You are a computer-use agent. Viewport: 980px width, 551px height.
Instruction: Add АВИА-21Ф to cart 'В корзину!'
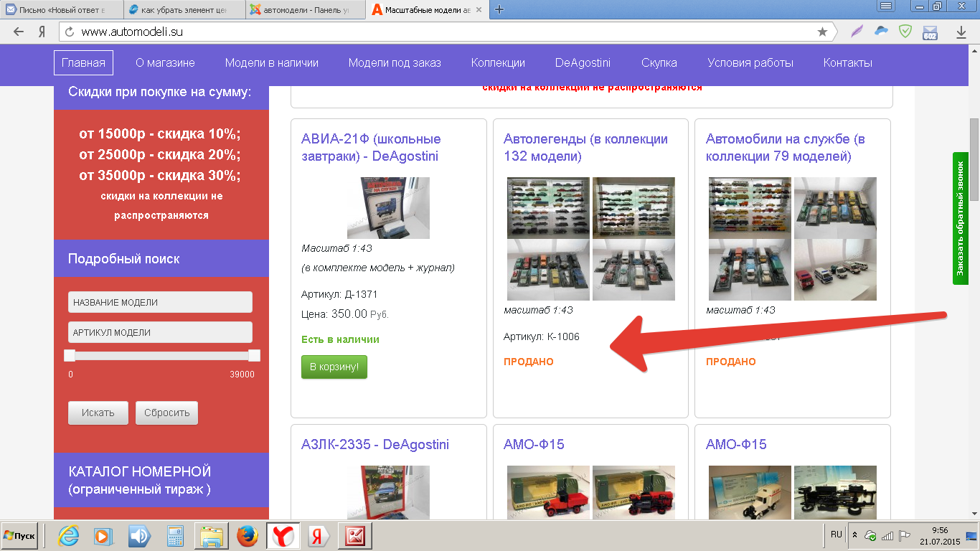[x=334, y=367]
